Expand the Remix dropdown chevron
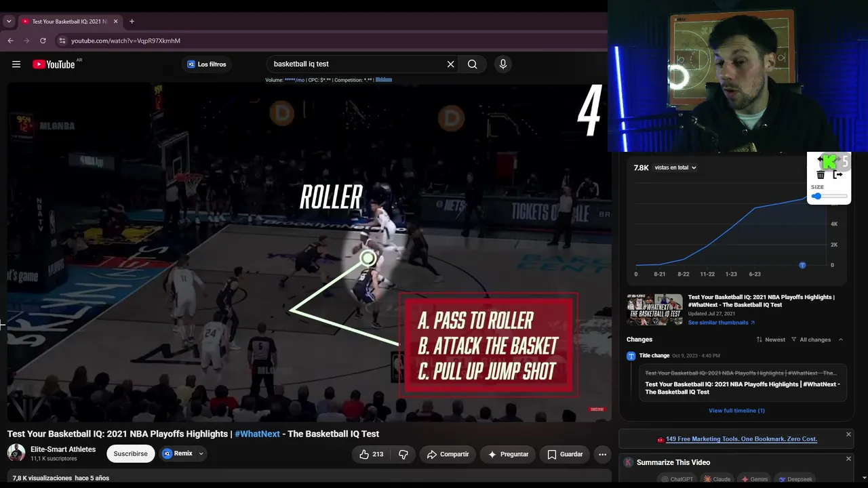 coord(201,453)
